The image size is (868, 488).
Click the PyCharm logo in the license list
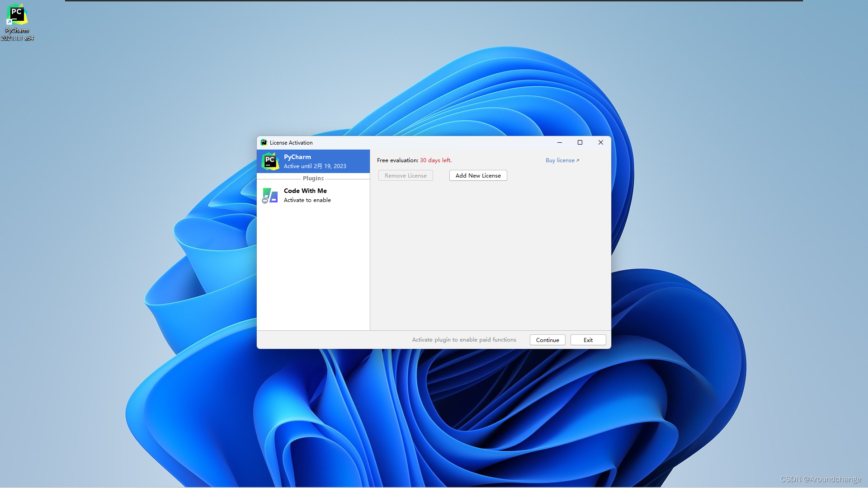(270, 161)
